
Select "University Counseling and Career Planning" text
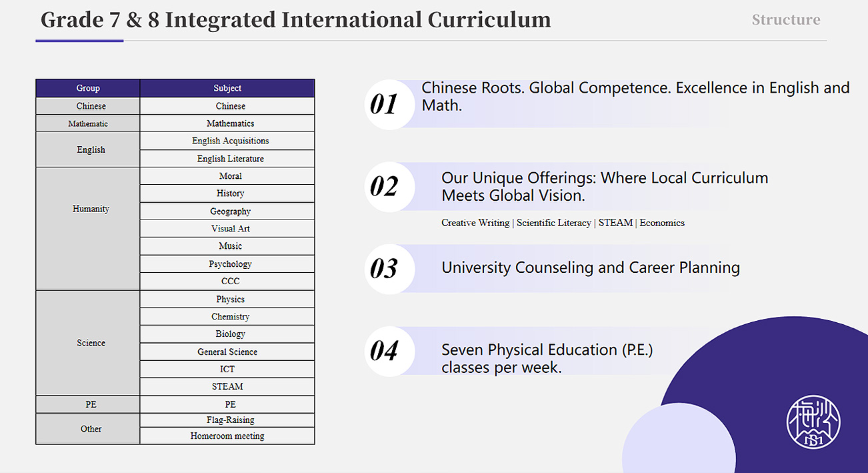pyautogui.click(x=591, y=268)
